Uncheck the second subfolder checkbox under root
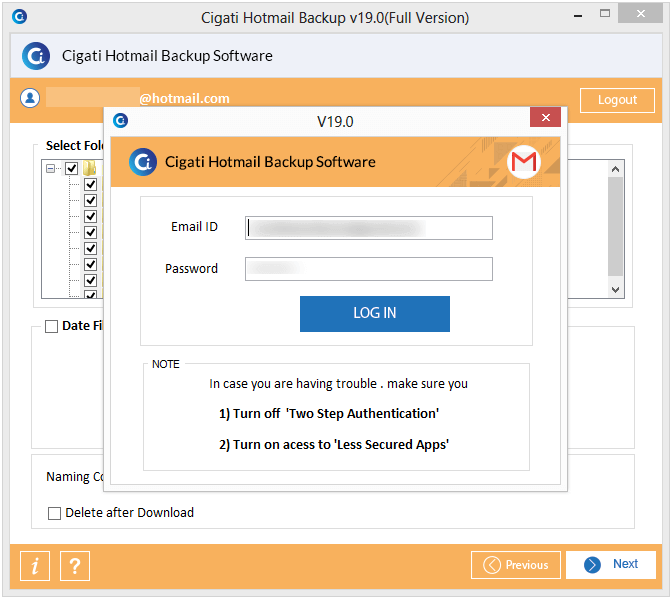Viewport: 672px width, 601px height. pos(90,200)
